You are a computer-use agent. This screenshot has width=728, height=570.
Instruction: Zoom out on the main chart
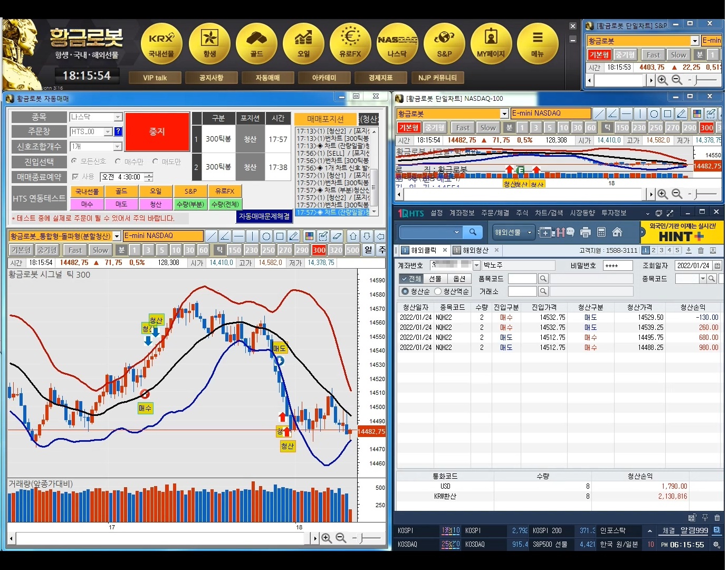(x=341, y=538)
